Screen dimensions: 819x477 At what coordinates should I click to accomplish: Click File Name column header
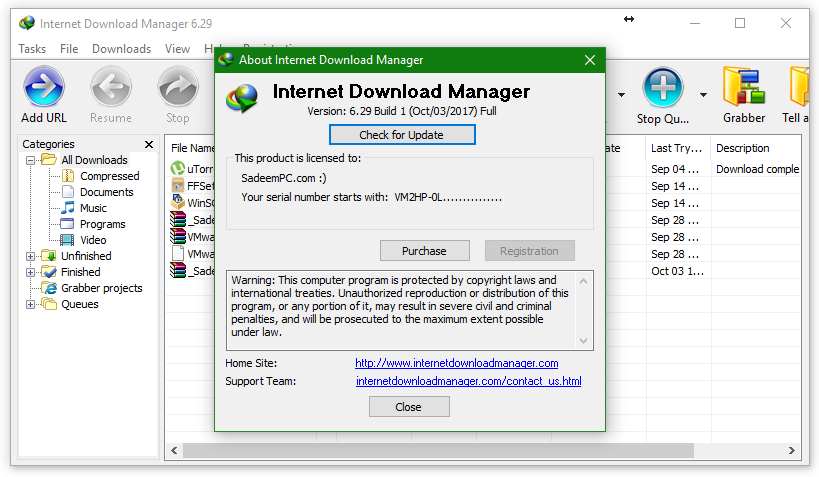(192, 148)
